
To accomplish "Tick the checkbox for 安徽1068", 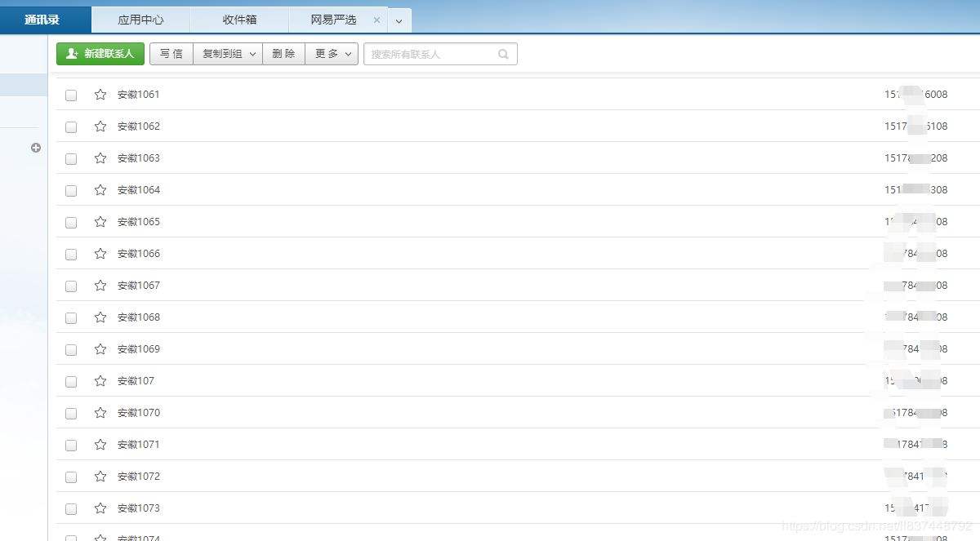I will pyautogui.click(x=71, y=318).
